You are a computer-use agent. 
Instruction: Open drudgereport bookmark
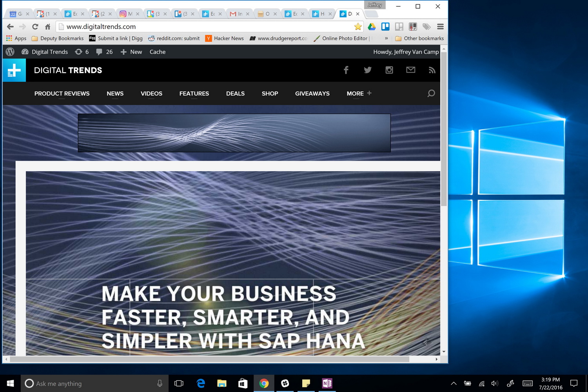pyautogui.click(x=278, y=38)
